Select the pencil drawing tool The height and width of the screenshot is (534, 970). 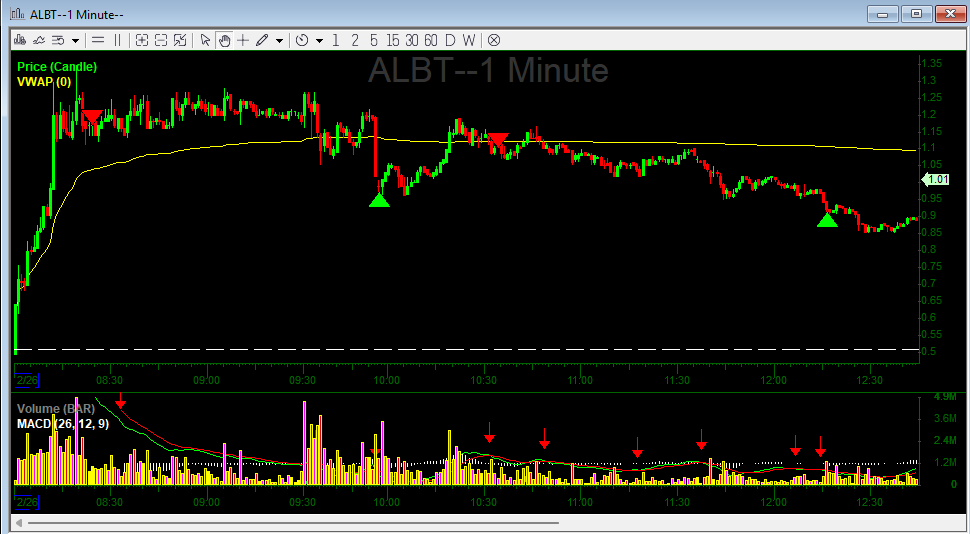pyautogui.click(x=262, y=40)
